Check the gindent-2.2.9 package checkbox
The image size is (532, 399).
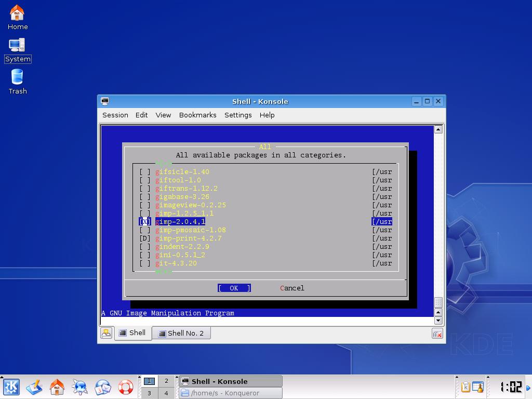(145, 247)
